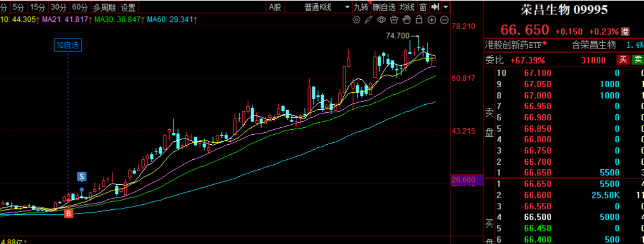644x244 pixels.
Task: Select bid level 2 price 66.600
Action: point(537,195)
